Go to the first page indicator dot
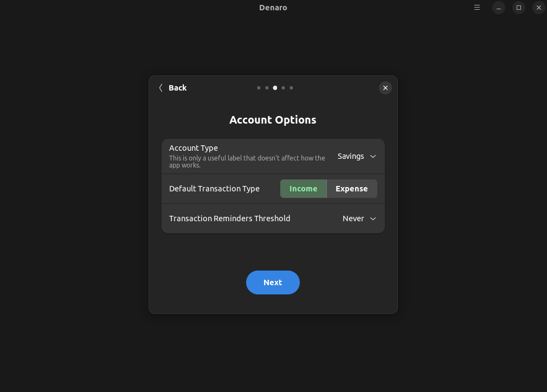Image resolution: width=547 pixels, height=392 pixels. [259, 88]
